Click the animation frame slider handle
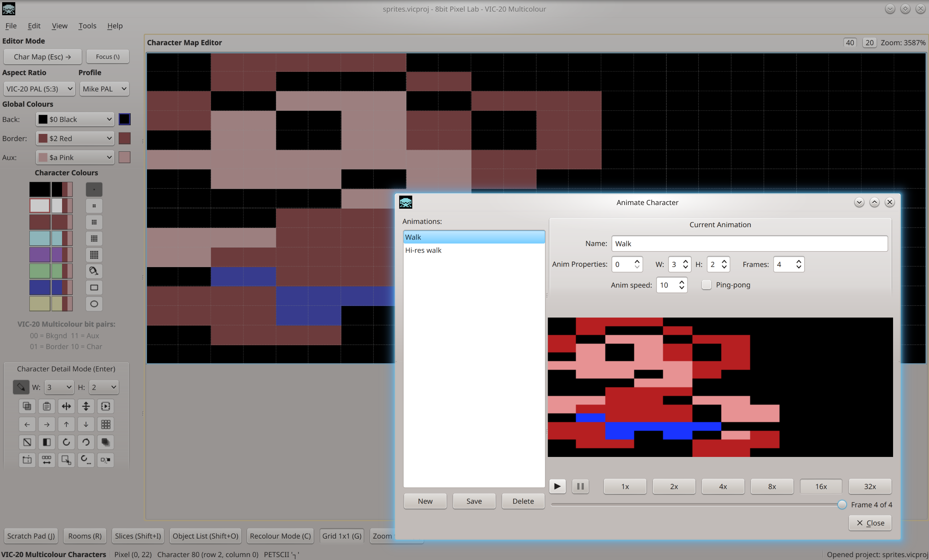Screen dimensions: 929x560 pos(842,504)
